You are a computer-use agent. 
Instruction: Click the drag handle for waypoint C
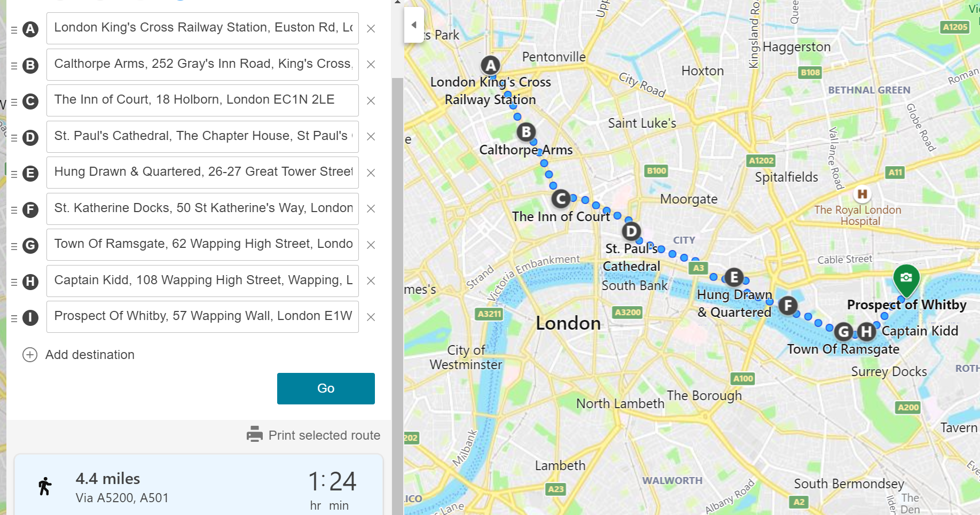tap(14, 102)
